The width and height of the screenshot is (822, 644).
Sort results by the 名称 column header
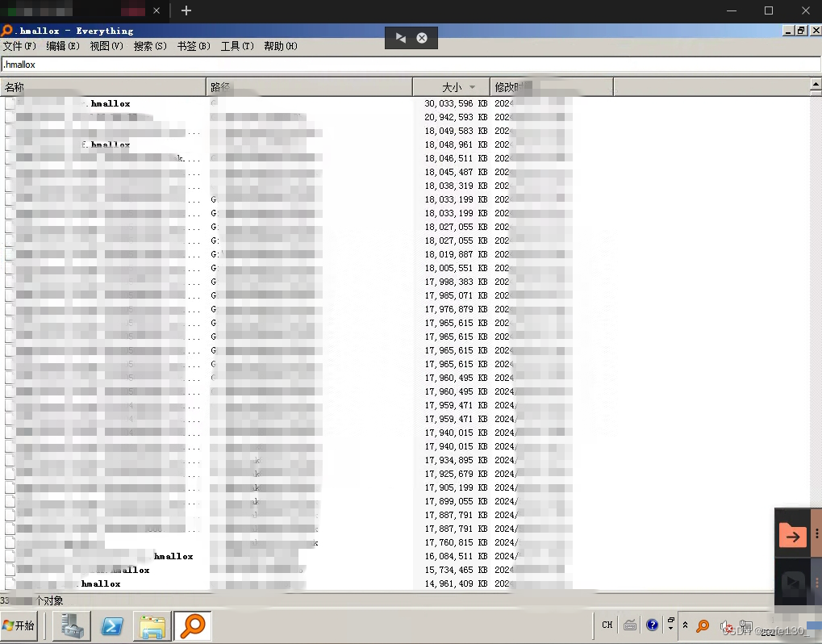click(103, 86)
